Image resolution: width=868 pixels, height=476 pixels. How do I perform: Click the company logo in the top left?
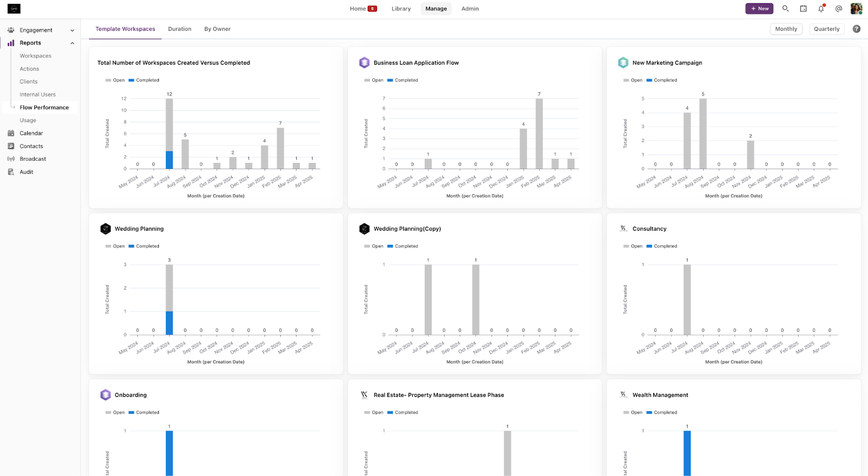point(14,9)
